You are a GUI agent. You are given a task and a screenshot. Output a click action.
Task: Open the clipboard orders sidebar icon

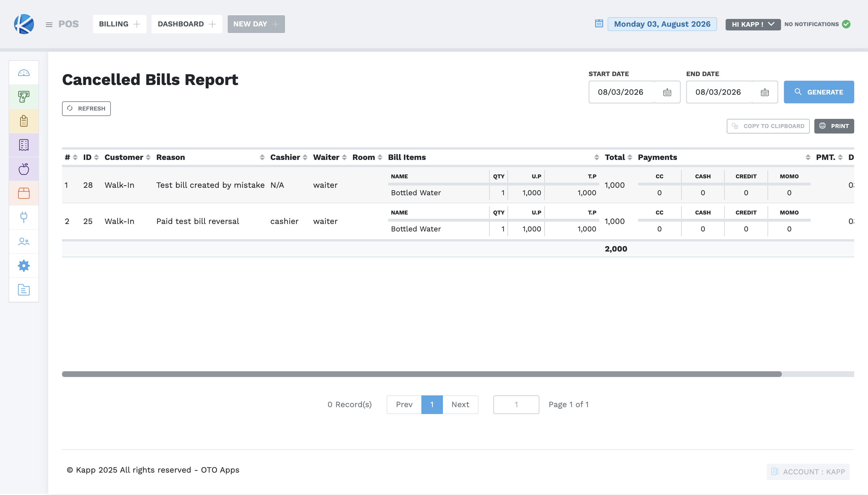pos(24,121)
